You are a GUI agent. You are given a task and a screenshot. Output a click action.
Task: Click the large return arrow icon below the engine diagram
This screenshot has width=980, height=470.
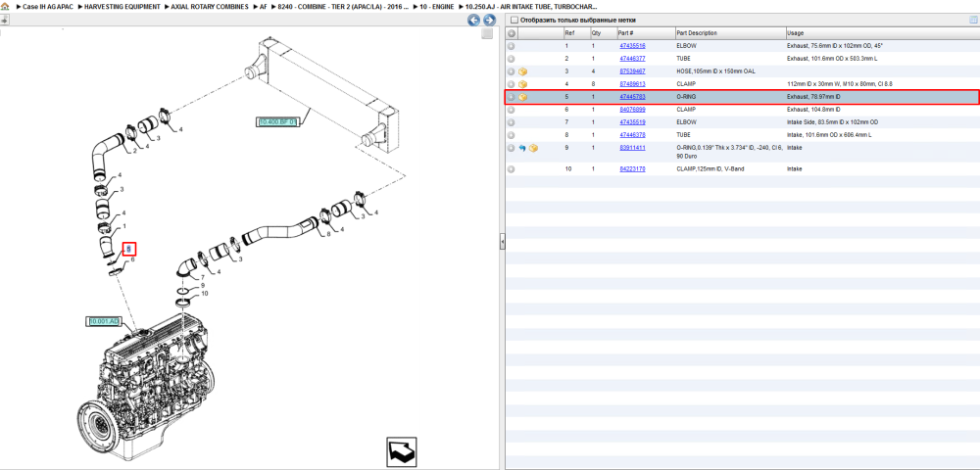click(401, 452)
